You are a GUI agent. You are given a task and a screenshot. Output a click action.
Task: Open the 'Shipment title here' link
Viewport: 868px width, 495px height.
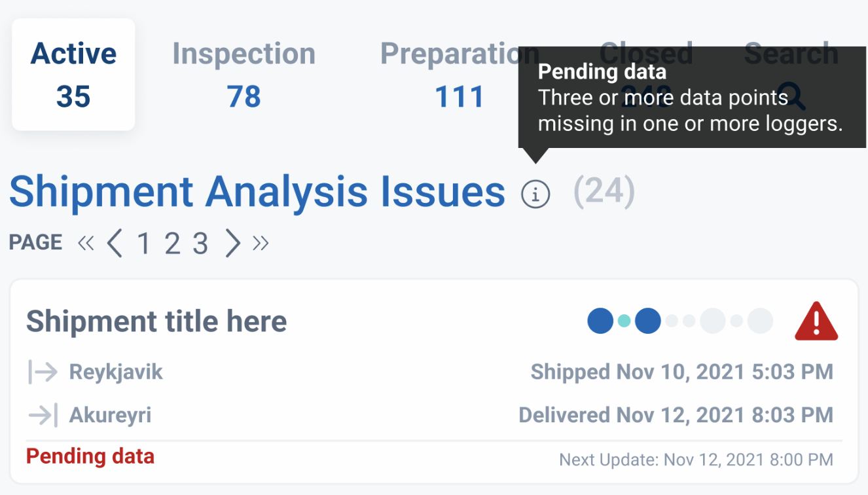[156, 321]
